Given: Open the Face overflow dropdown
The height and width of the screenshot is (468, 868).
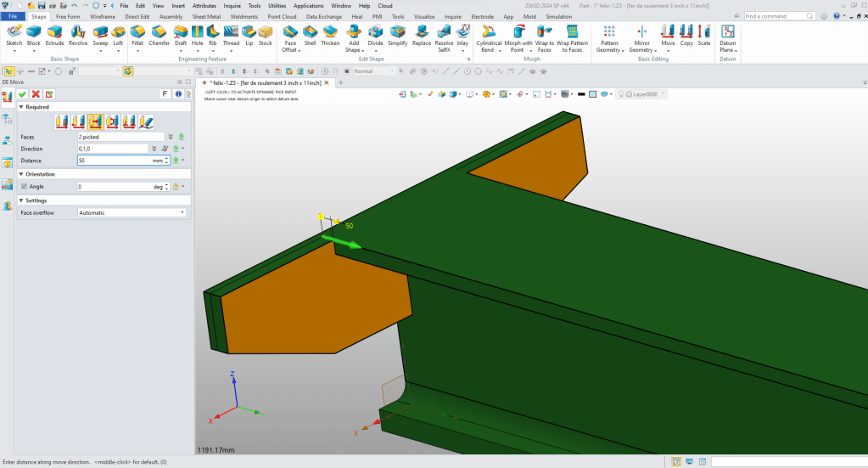Looking at the screenshot, I should pyautogui.click(x=132, y=212).
